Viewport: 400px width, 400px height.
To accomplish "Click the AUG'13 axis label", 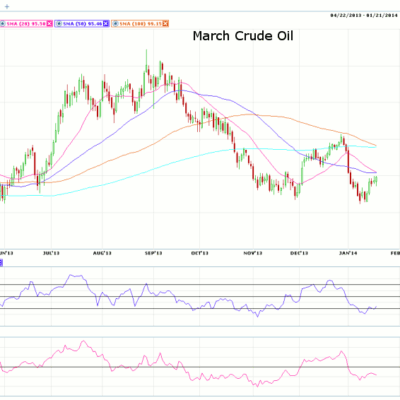I will coord(102,253).
